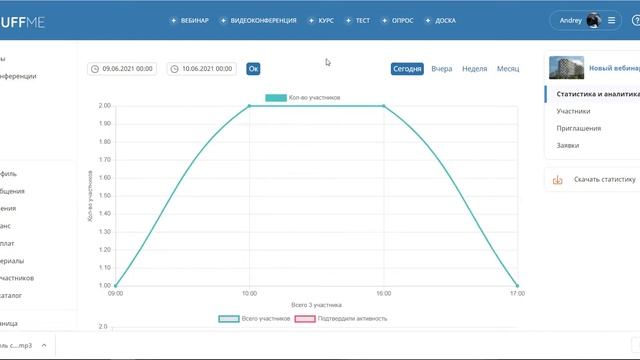Click Andrey's profile avatar
640x360 pixels.
593,20
